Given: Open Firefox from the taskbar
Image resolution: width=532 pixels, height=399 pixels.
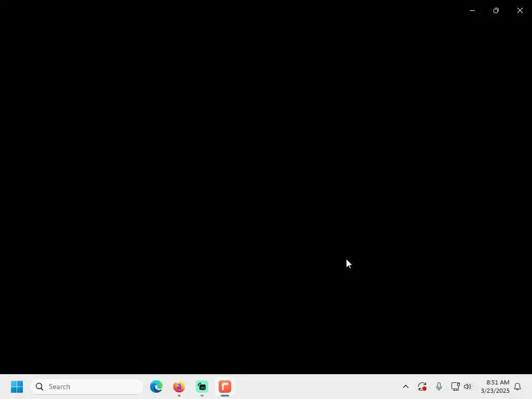Looking at the screenshot, I should point(179,387).
